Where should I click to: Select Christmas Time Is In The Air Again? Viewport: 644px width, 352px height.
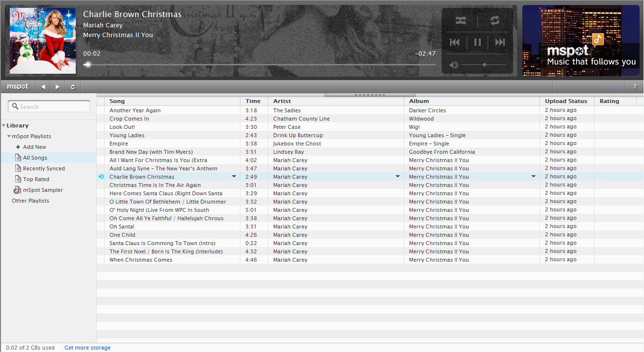point(155,185)
